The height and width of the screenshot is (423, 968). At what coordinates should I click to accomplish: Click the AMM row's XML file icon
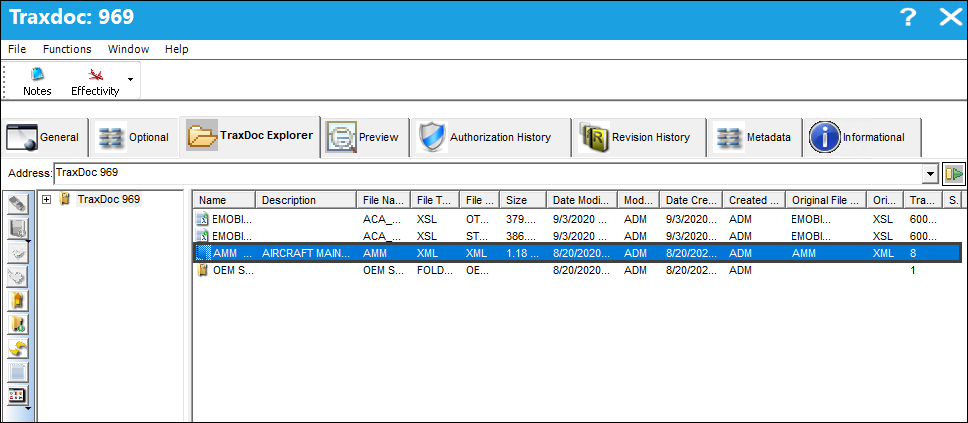(x=202, y=253)
